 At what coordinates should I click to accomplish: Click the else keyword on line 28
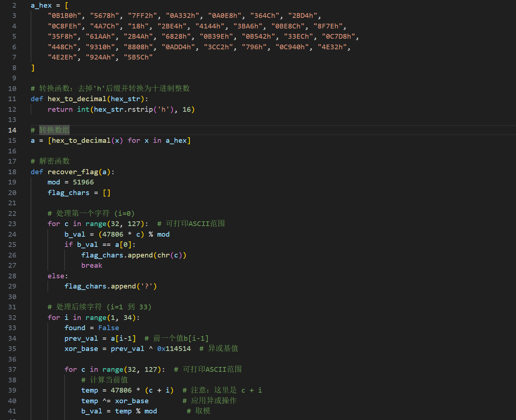[57, 276]
